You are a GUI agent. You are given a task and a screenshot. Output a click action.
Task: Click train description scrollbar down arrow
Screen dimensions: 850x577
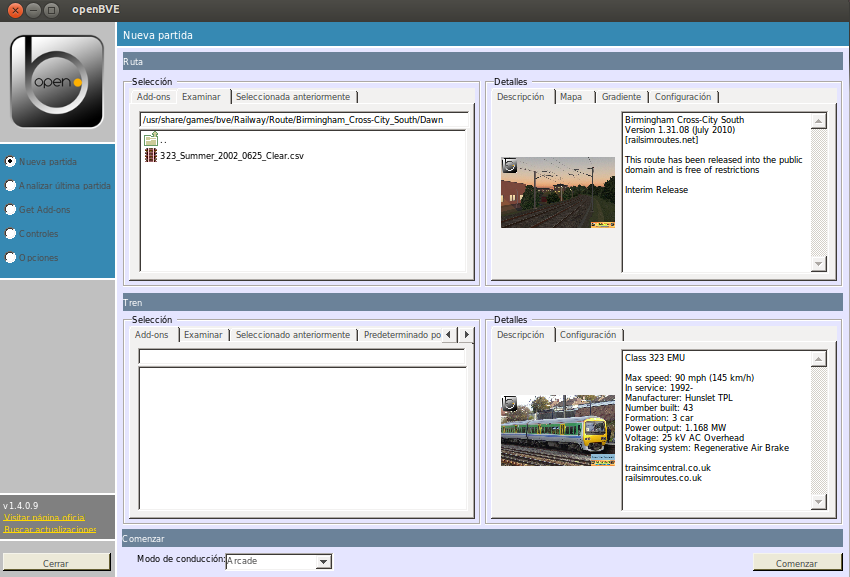(x=819, y=502)
